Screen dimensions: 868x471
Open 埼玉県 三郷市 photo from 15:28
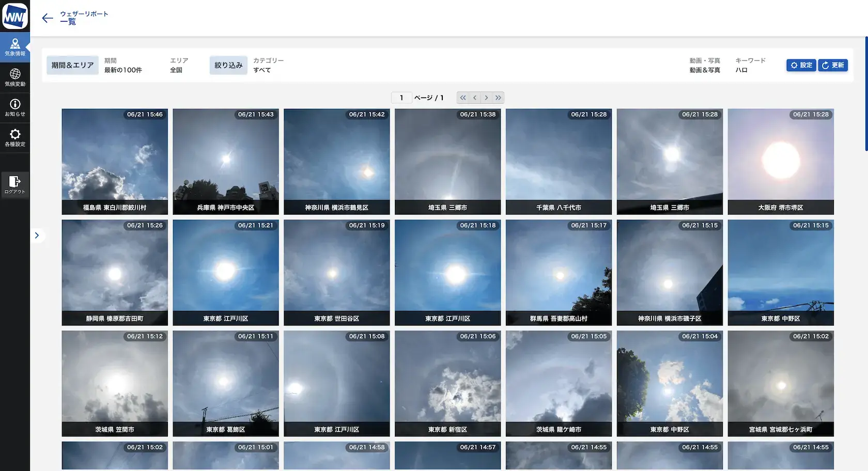coord(670,162)
